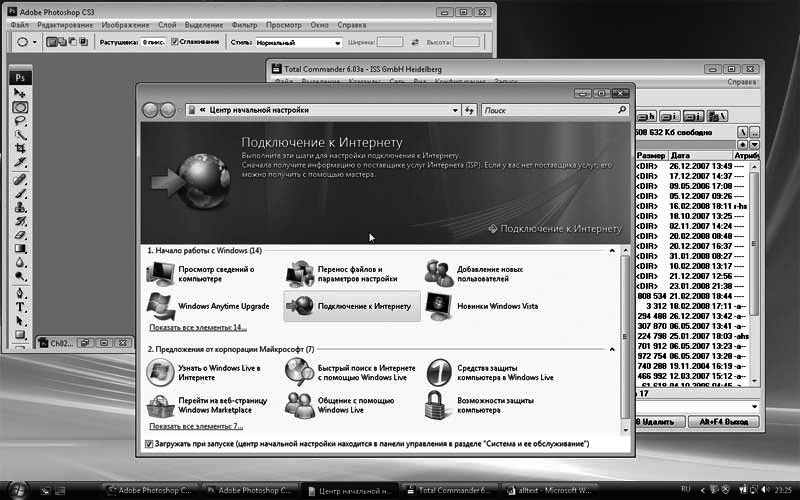
Task: Open Новинки Windows Vista item
Action: pyautogui.click(x=482, y=306)
